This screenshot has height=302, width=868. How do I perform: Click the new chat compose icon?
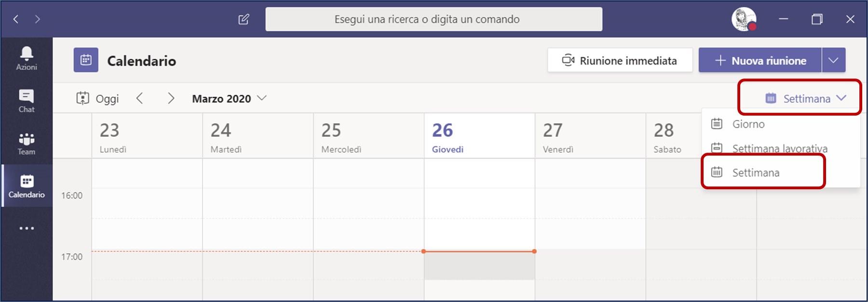tap(244, 19)
